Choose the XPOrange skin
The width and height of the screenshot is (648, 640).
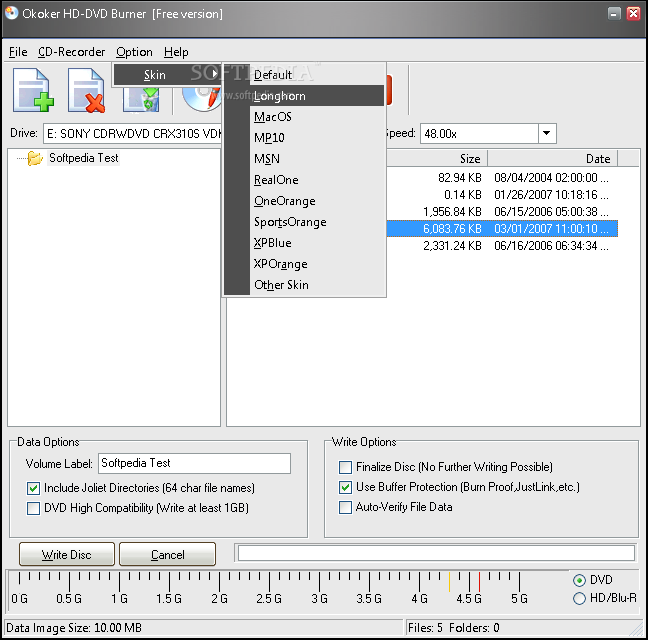pyautogui.click(x=305, y=264)
